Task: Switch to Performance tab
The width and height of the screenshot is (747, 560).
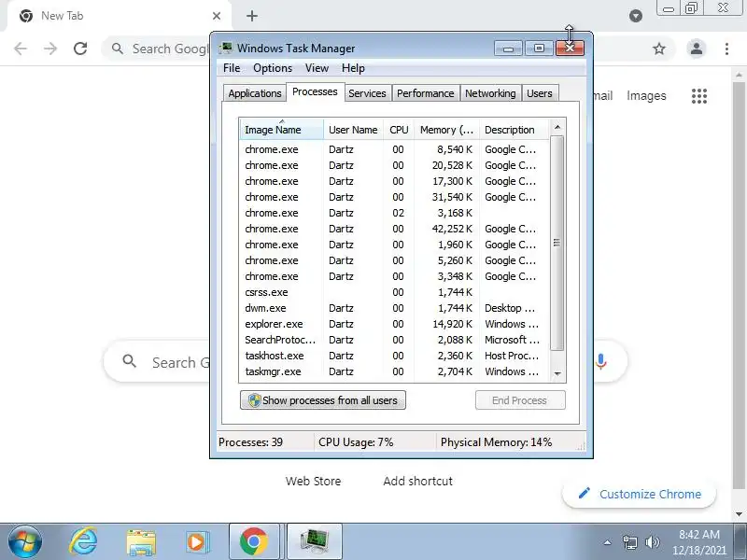Action: (x=425, y=93)
